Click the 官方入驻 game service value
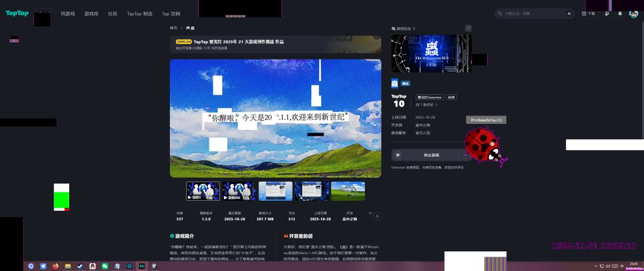The image size is (644, 271). point(423,133)
